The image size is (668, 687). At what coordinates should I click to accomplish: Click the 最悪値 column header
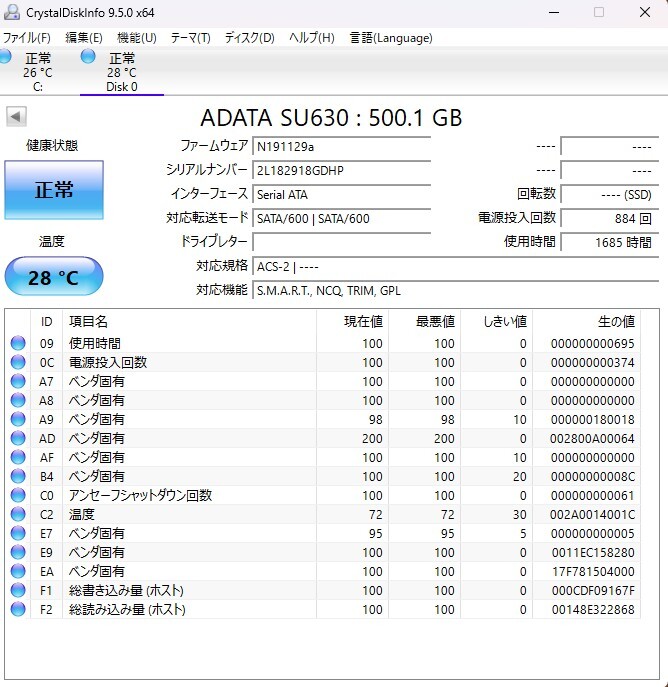(x=424, y=322)
